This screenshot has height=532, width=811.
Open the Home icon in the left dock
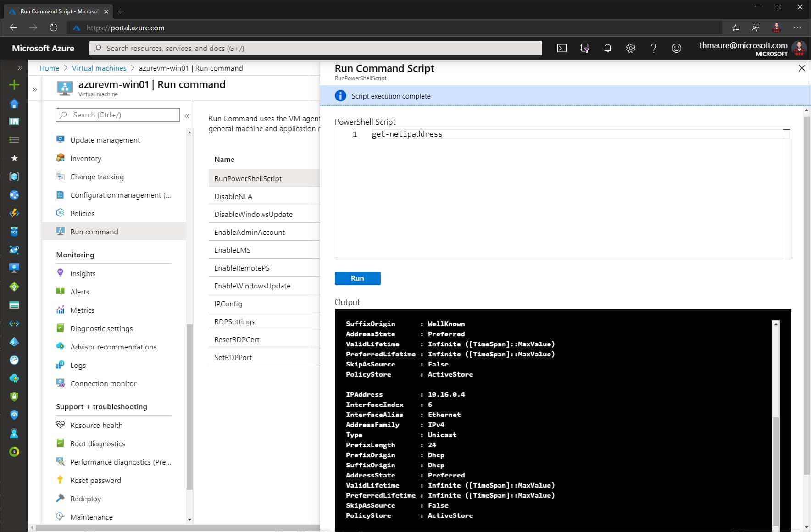coord(14,104)
